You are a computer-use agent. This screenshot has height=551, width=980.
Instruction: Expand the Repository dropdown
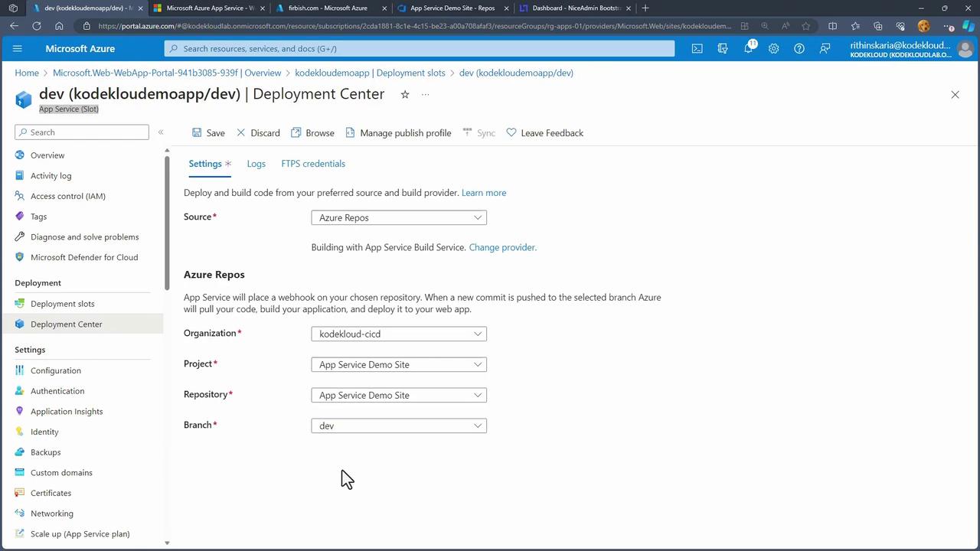pos(399,396)
